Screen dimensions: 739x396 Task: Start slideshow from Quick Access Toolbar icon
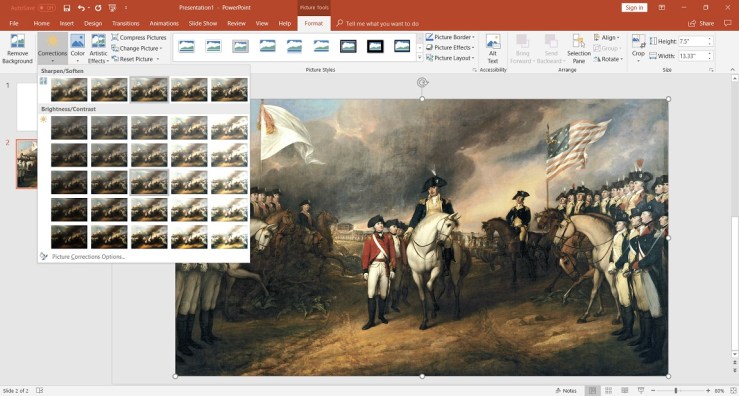click(x=112, y=8)
